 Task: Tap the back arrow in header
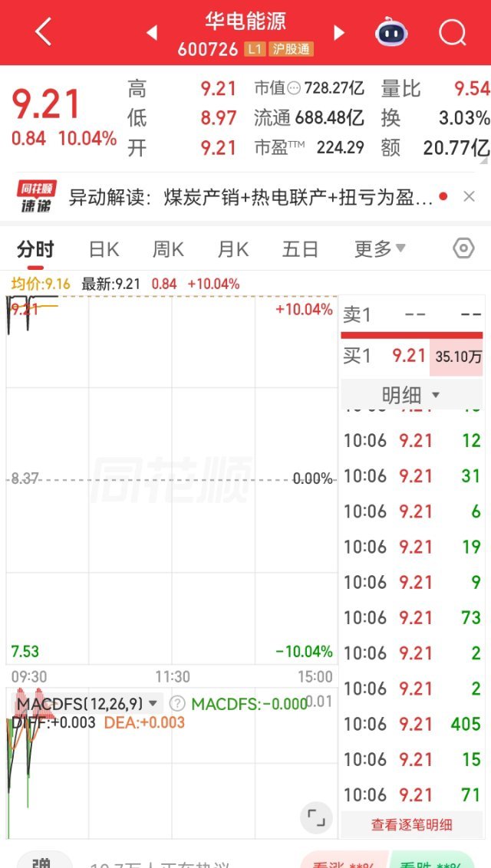pyautogui.click(x=43, y=32)
